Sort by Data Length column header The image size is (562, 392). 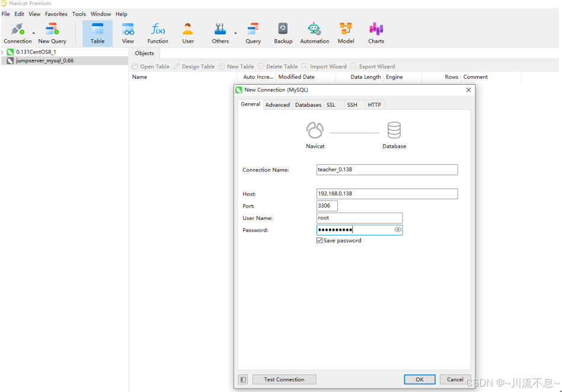(359, 77)
